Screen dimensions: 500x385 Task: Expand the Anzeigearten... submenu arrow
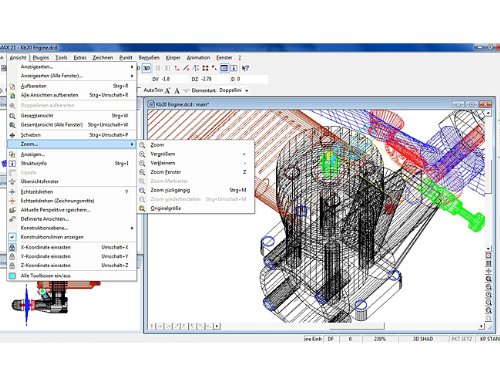click(x=132, y=67)
